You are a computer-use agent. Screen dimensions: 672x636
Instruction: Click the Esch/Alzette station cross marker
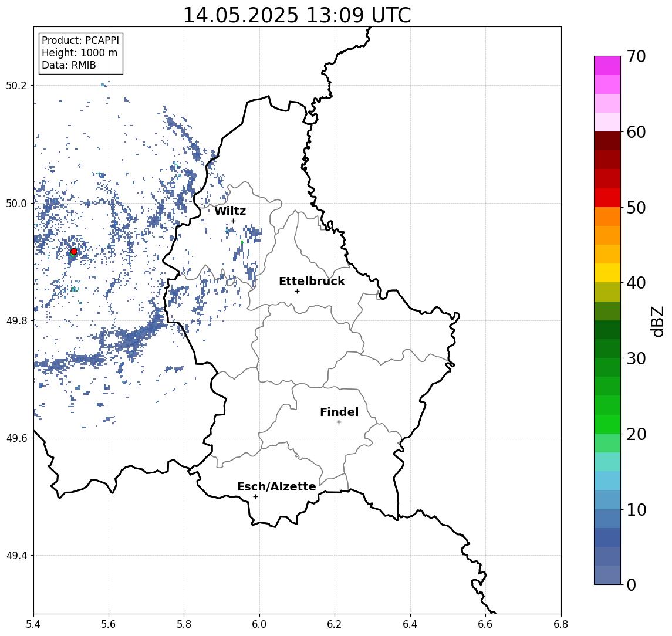coord(255,497)
